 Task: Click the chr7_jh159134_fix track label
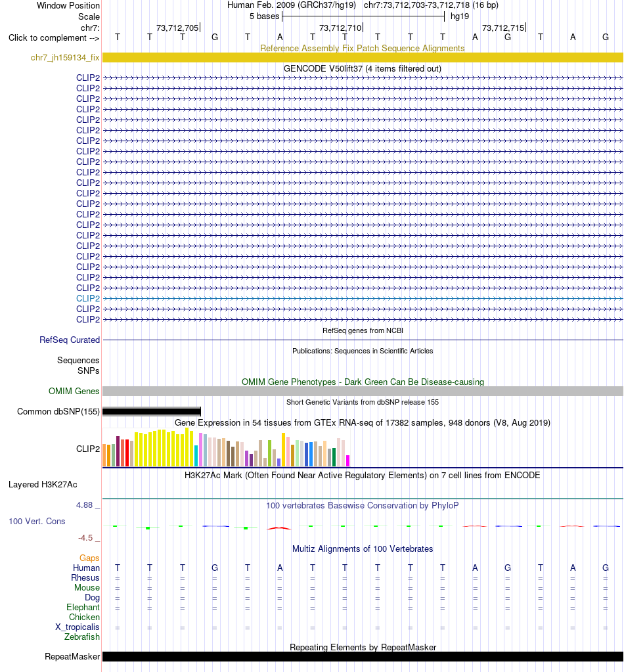pyautogui.click(x=65, y=57)
